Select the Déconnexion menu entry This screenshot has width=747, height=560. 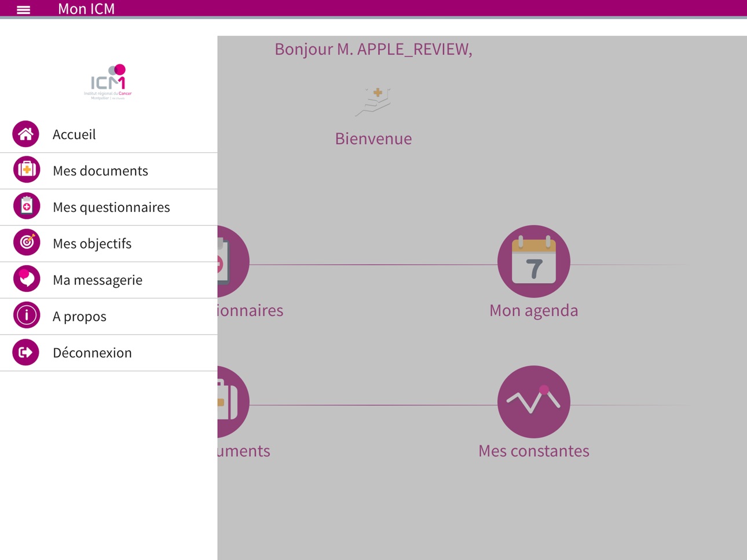[x=109, y=353]
